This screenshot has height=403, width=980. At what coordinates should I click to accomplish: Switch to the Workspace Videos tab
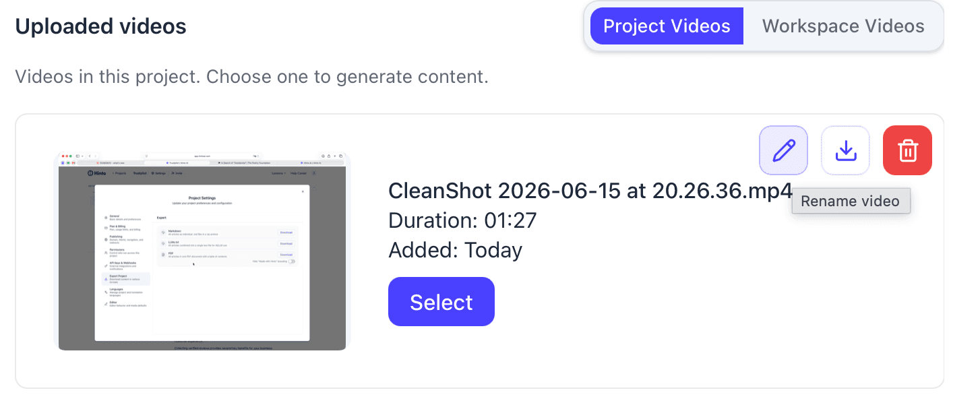(843, 26)
